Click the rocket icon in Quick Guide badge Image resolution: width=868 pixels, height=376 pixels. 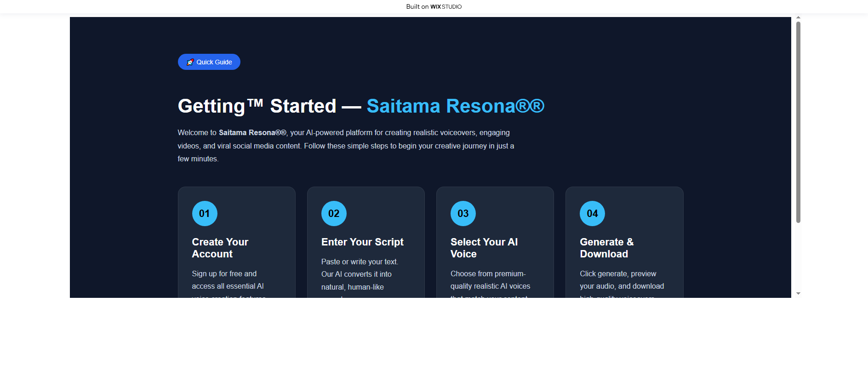[x=190, y=62]
